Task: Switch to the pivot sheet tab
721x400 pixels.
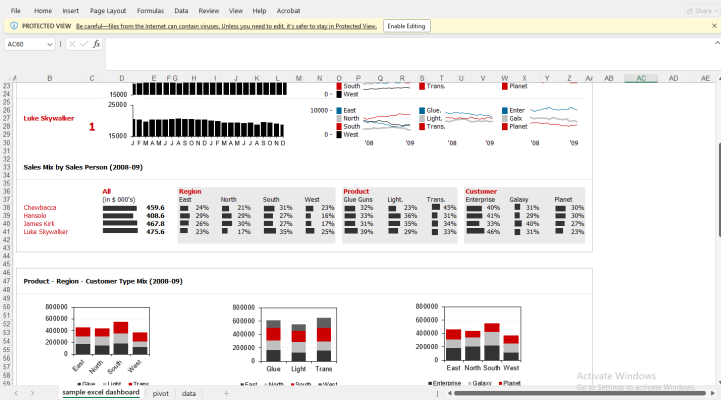Action: (160, 393)
